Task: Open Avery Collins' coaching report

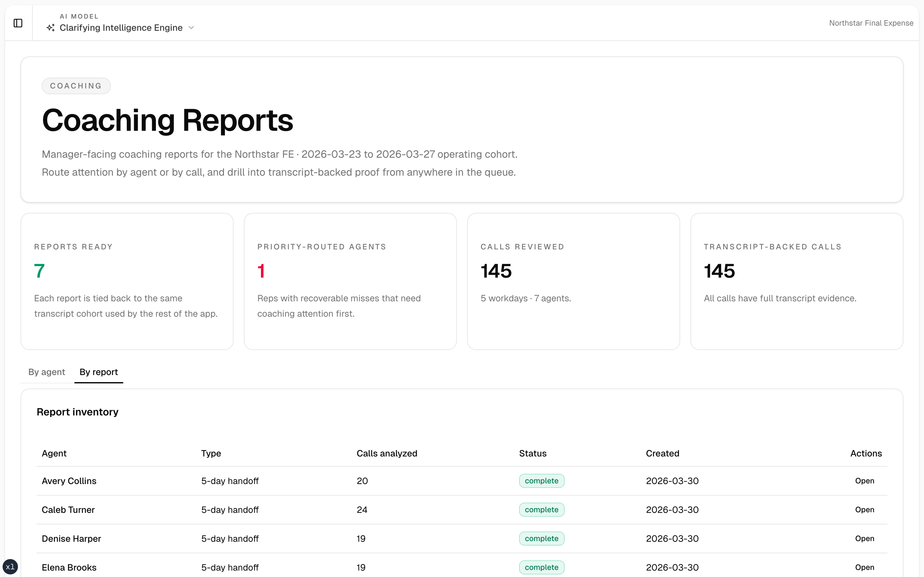Action: click(864, 481)
